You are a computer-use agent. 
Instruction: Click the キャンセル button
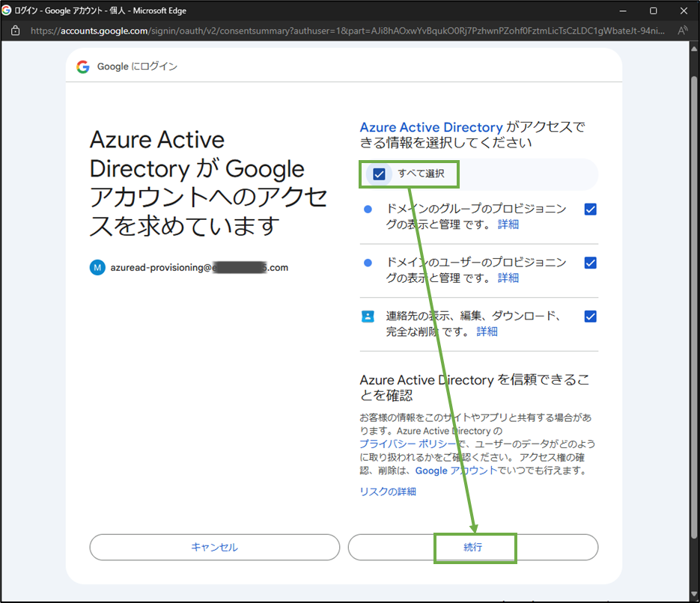[214, 547]
